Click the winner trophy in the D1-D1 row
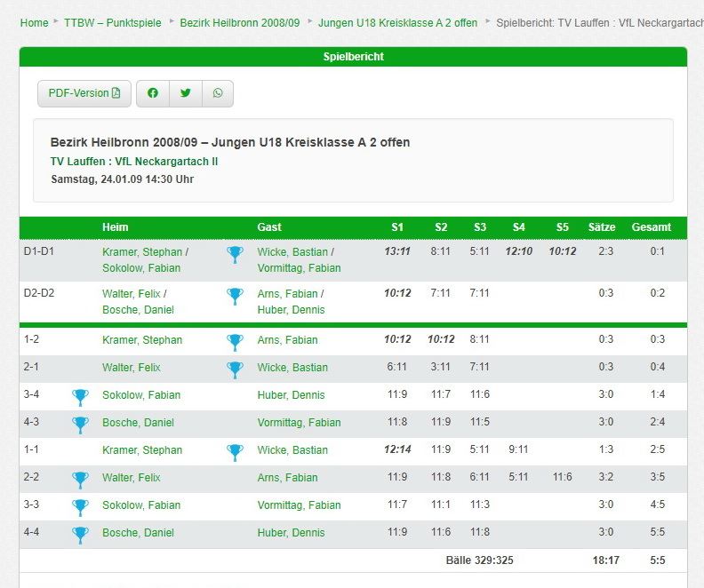Viewport: 704px width, 588px height. (235, 254)
